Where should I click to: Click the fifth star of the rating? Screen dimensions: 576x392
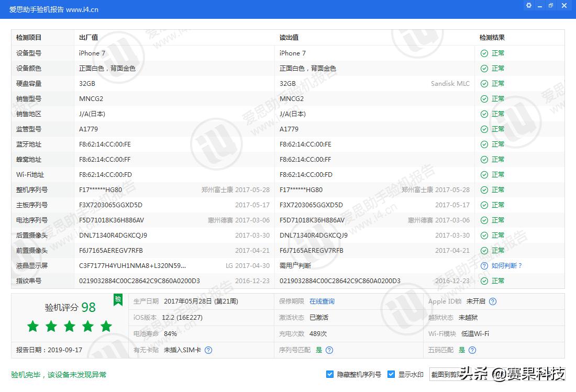click(106, 326)
